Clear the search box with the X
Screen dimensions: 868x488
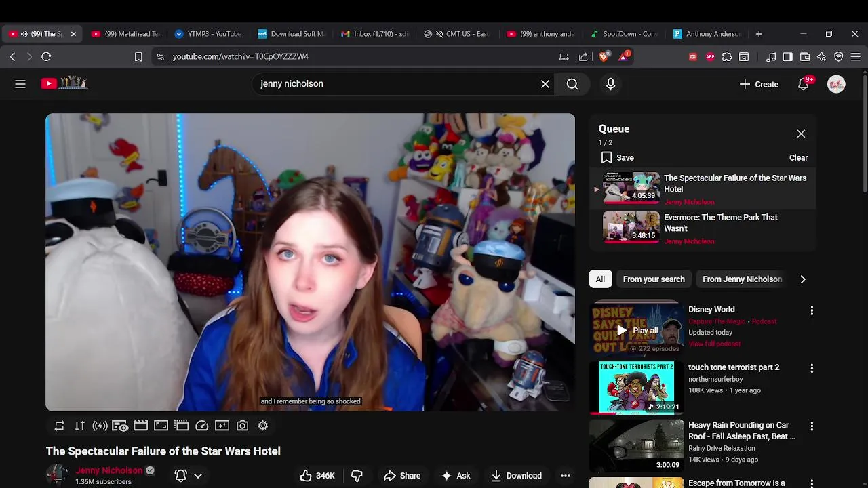point(545,84)
